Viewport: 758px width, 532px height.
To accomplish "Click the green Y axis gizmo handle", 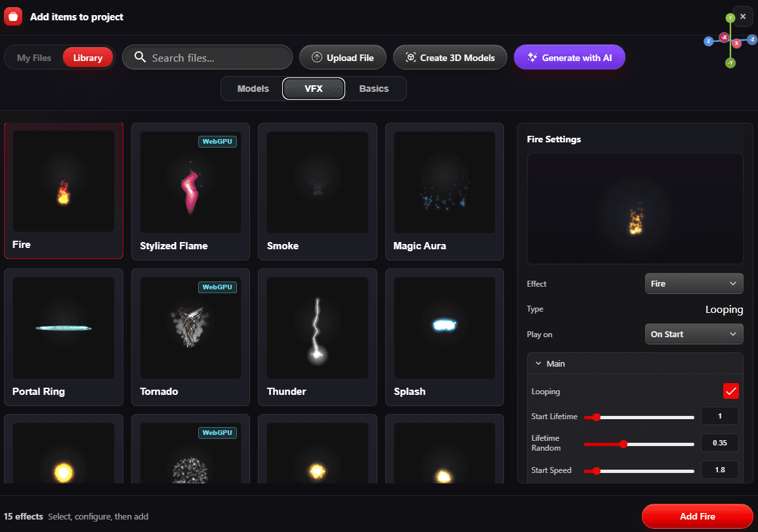I will point(730,18).
